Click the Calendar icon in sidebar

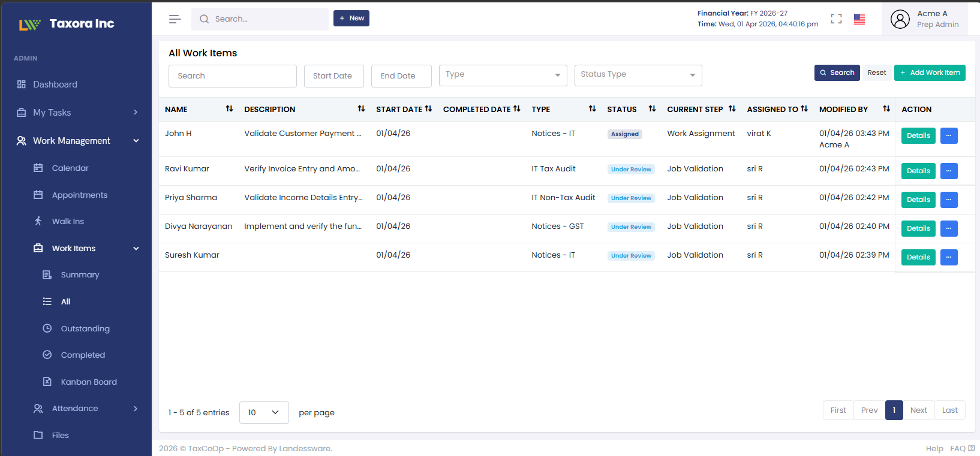(38, 168)
